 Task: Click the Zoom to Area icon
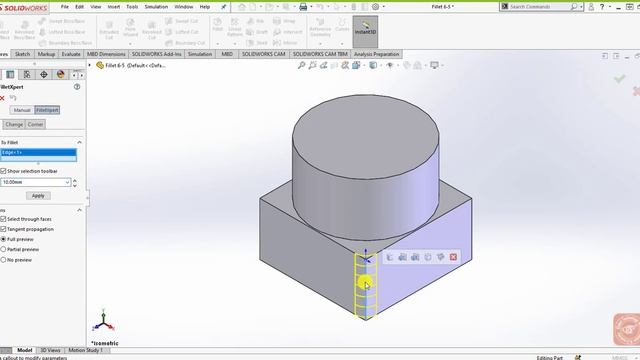313,65
